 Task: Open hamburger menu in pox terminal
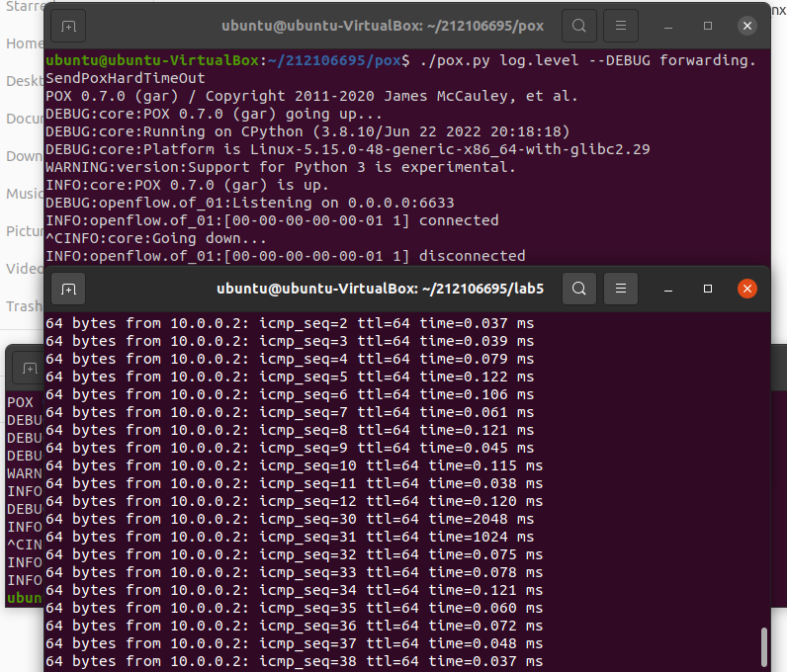pos(620,26)
